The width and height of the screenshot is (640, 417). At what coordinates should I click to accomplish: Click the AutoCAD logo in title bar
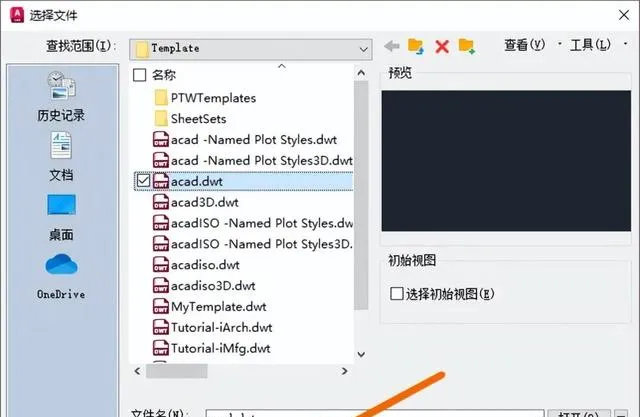click(x=17, y=15)
